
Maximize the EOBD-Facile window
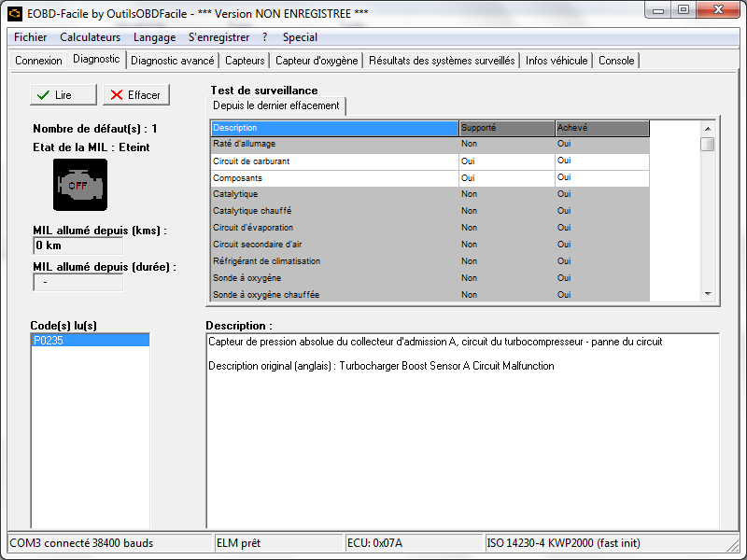pos(684,10)
